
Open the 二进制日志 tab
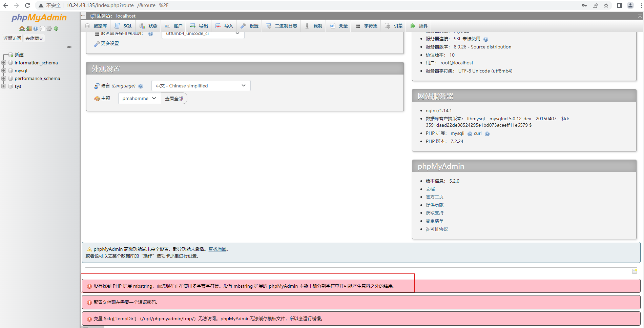point(282,26)
